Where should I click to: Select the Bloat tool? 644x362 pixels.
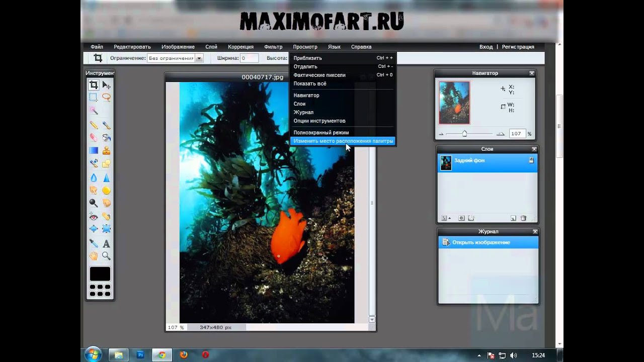[x=94, y=229]
